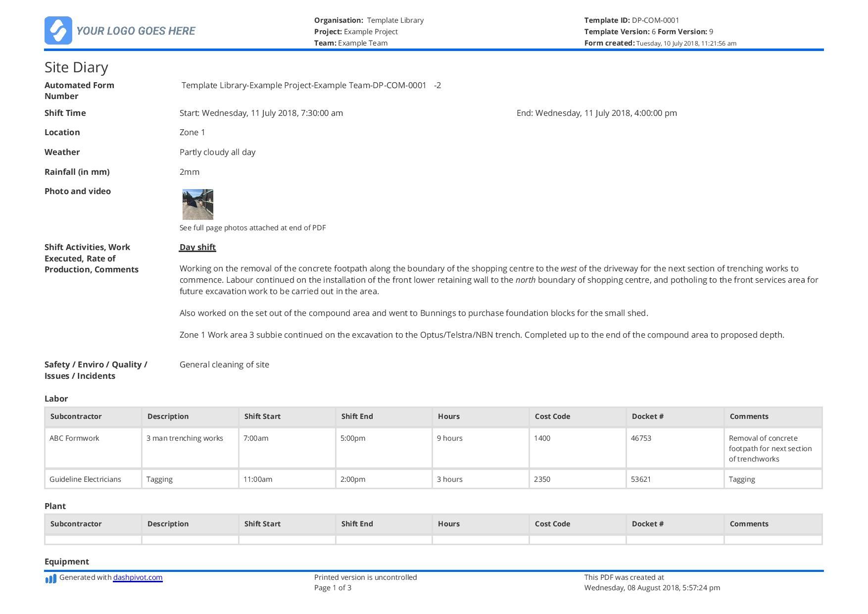Viewport: 868px width, 614px height.
Task: Click the 'Photo and video' field label
Action: coord(78,191)
